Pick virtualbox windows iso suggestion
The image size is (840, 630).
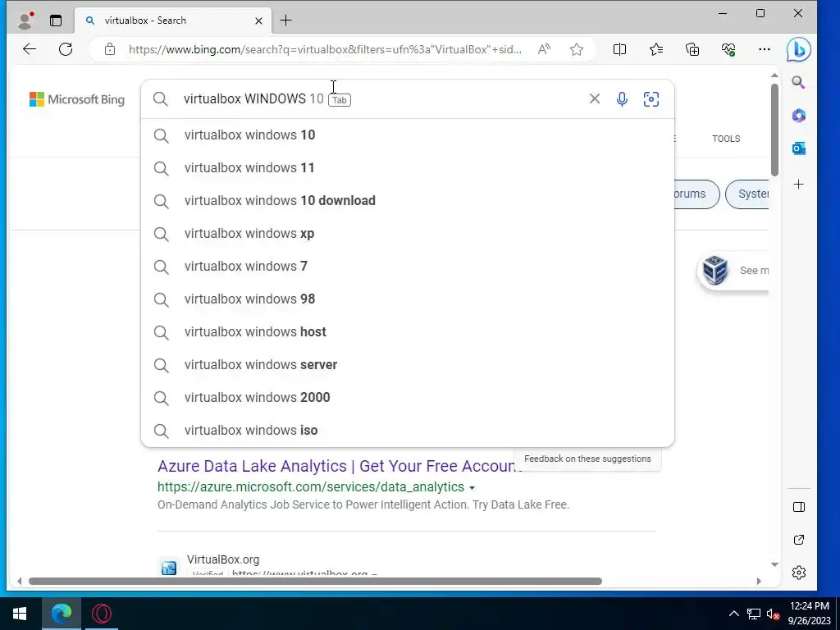pos(407,430)
